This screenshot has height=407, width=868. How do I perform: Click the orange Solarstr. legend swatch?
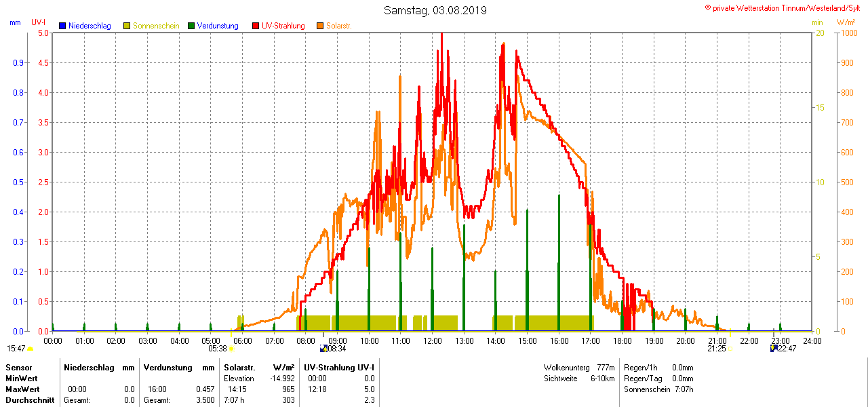pyautogui.click(x=320, y=26)
